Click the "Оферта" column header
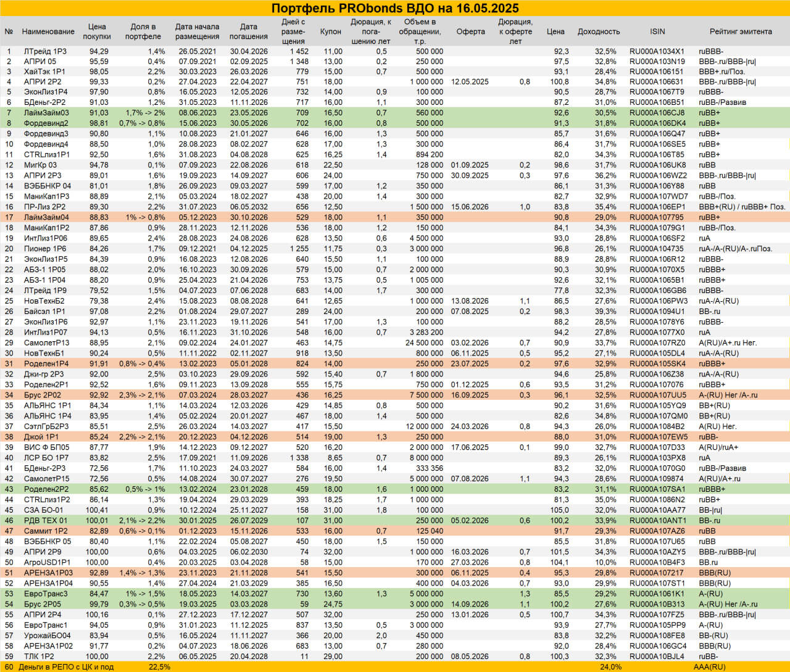 tap(470, 31)
